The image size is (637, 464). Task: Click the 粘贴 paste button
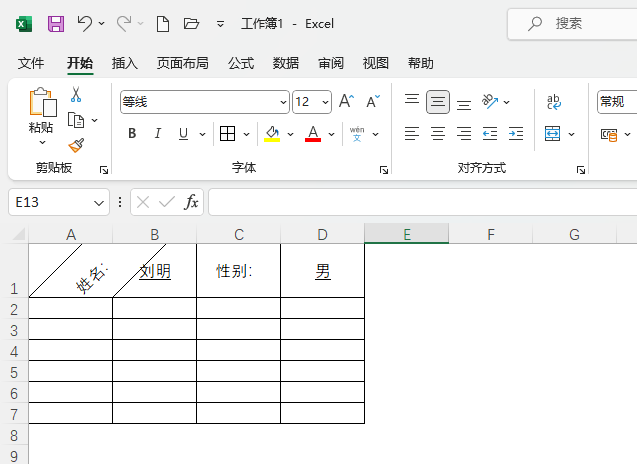pos(42,110)
